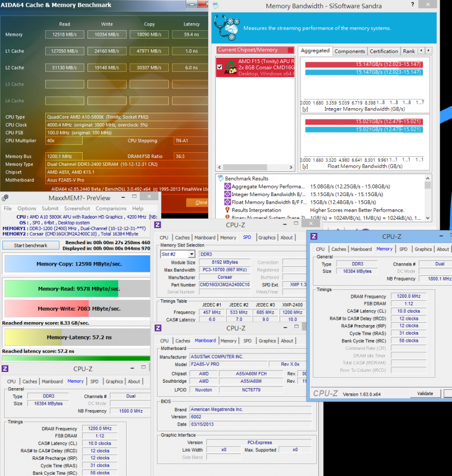
Task: Click scroll-left arrow in chipset list
Action: coord(219,167)
